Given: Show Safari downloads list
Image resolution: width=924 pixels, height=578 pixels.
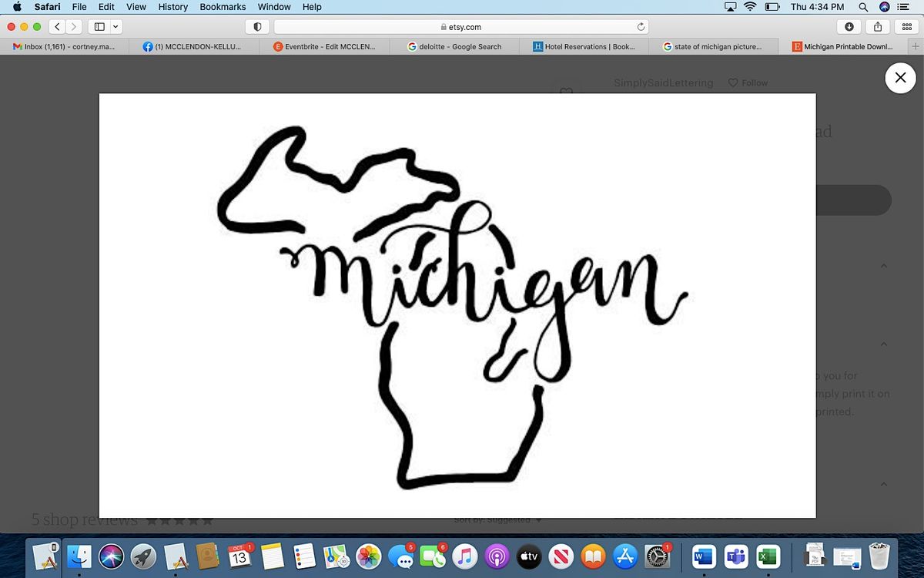Looking at the screenshot, I should pyautogui.click(x=849, y=25).
